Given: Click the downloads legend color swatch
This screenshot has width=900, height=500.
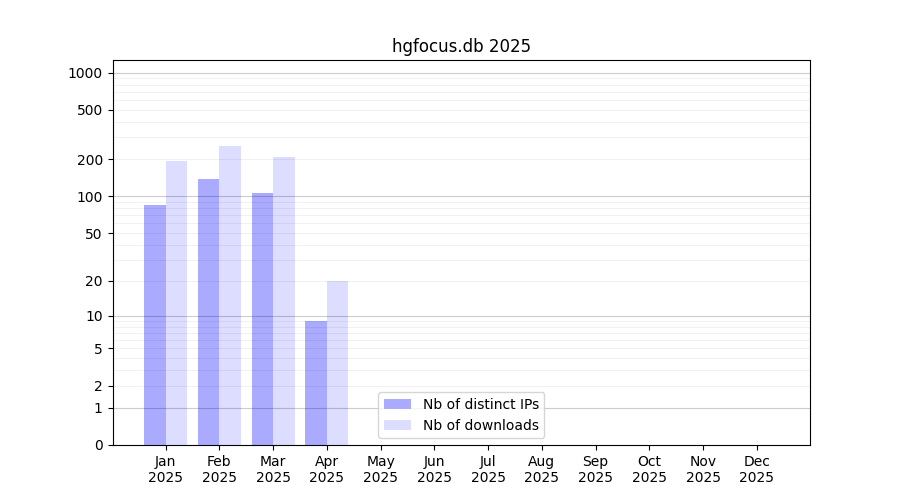Looking at the screenshot, I should click(x=397, y=425).
